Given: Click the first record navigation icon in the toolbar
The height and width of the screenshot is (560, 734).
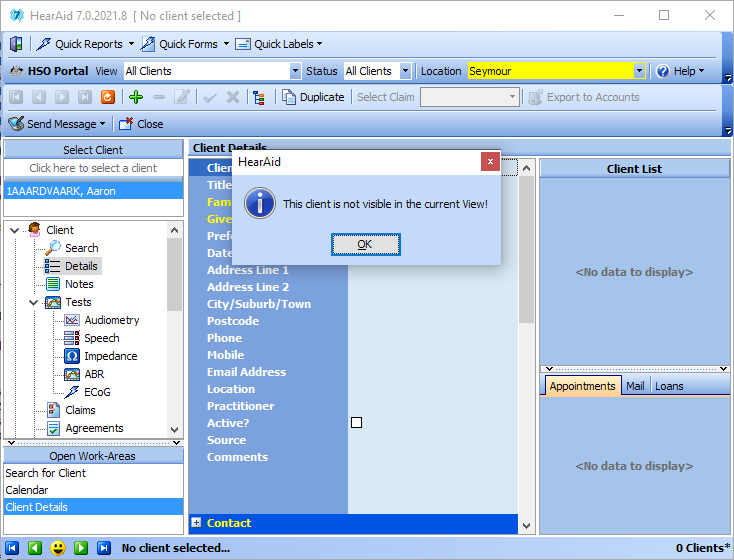Looking at the screenshot, I should tap(16, 97).
